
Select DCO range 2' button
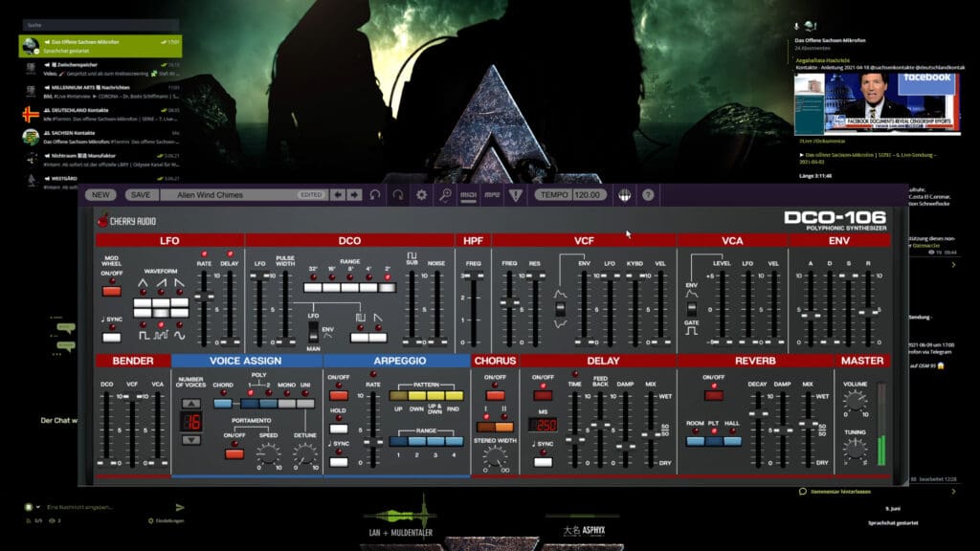pos(387,287)
